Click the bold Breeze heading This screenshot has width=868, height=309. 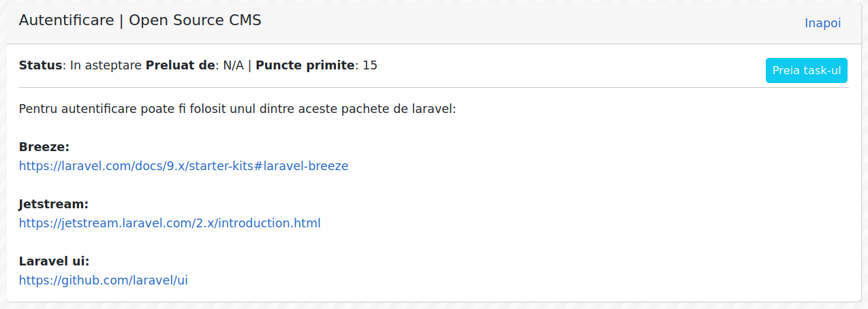[x=44, y=147]
